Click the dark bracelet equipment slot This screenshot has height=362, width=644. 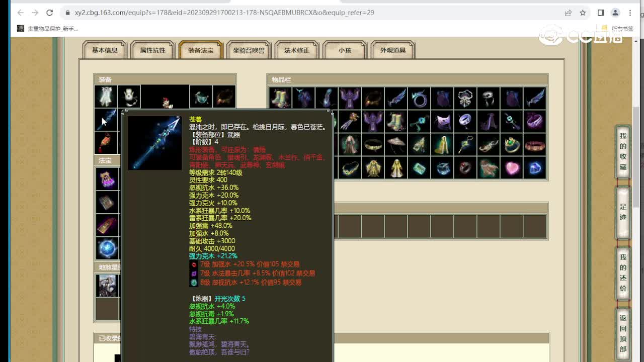click(x=224, y=97)
